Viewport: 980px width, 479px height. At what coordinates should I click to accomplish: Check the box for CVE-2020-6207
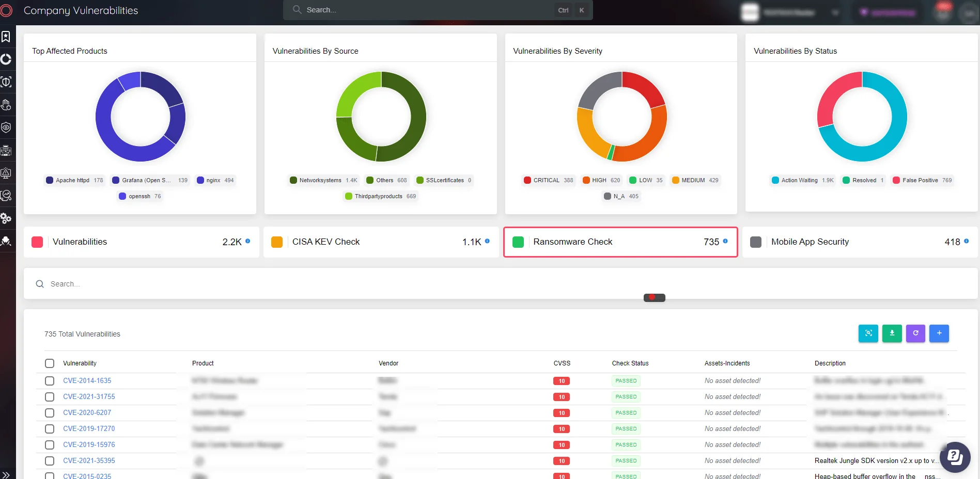pos(50,413)
